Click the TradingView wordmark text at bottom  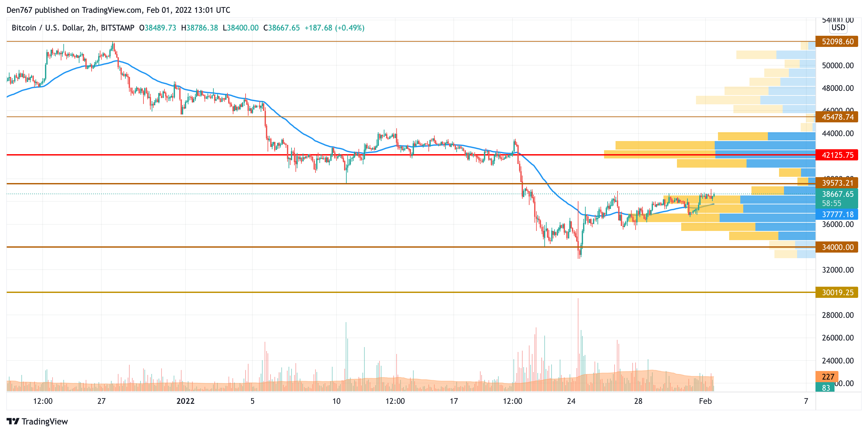pos(45,422)
